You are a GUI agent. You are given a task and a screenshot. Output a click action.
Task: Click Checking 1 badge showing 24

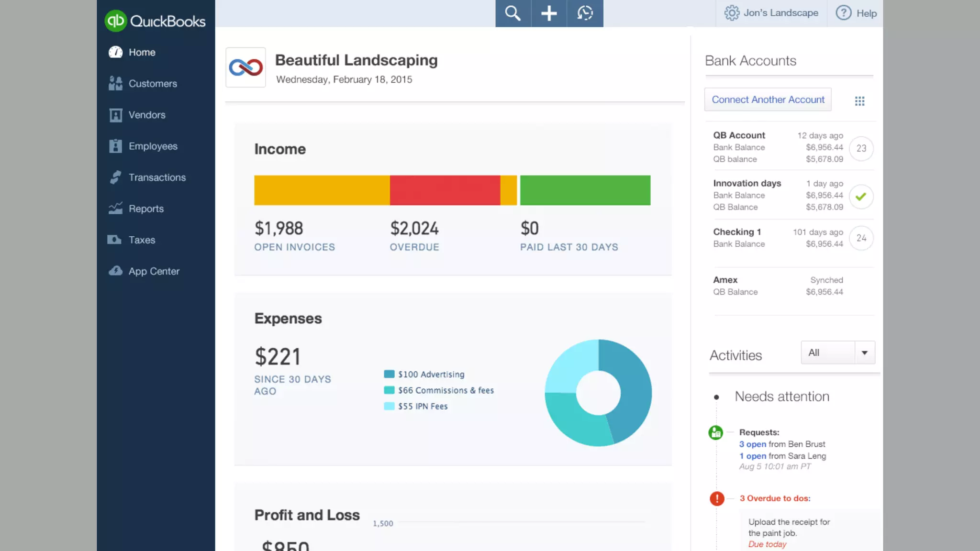pos(861,238)
